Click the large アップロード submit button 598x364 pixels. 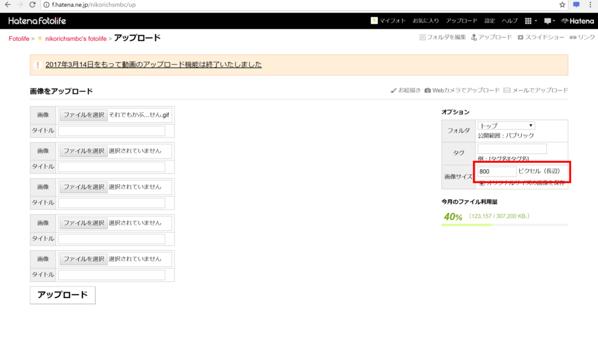click(x=62, y=295)
